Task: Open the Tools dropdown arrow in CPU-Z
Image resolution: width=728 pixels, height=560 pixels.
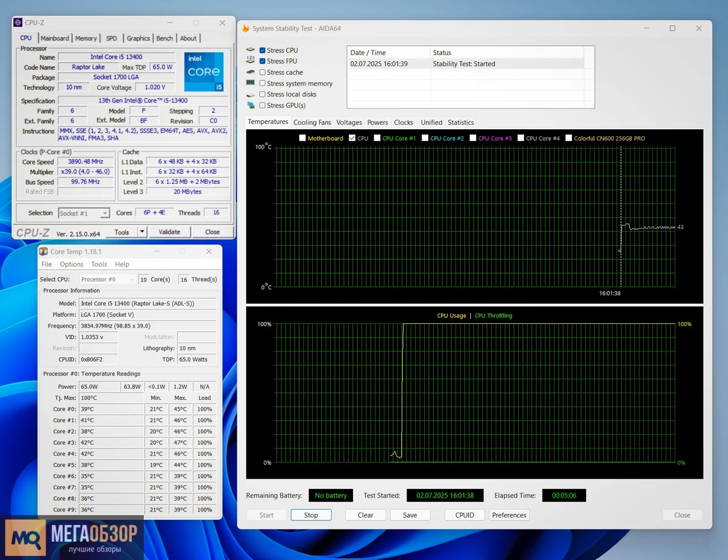Action: [x=142, y=232]
